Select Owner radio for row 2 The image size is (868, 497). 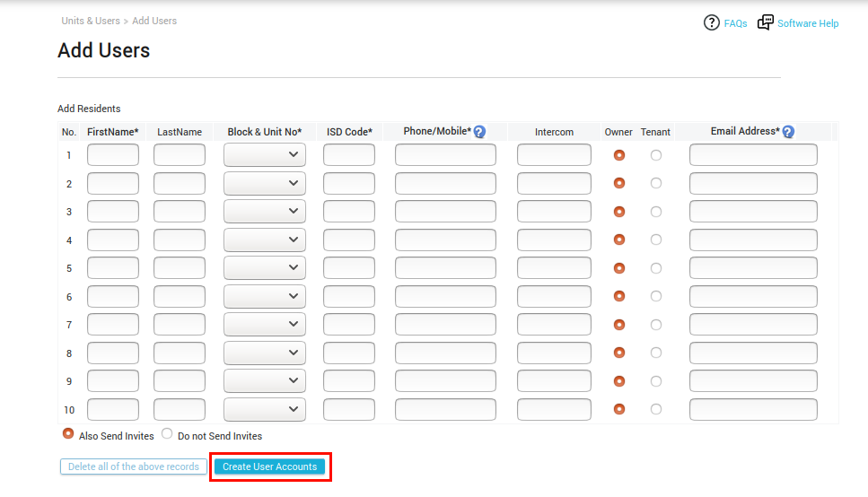point(619,183)
